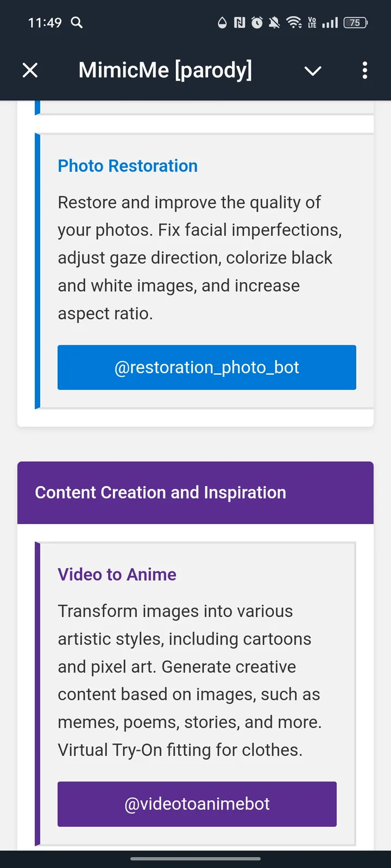Tap the cellular signal bars icon
The width and height of the screenshot is (391, 868).
click(x=330, y=23)
